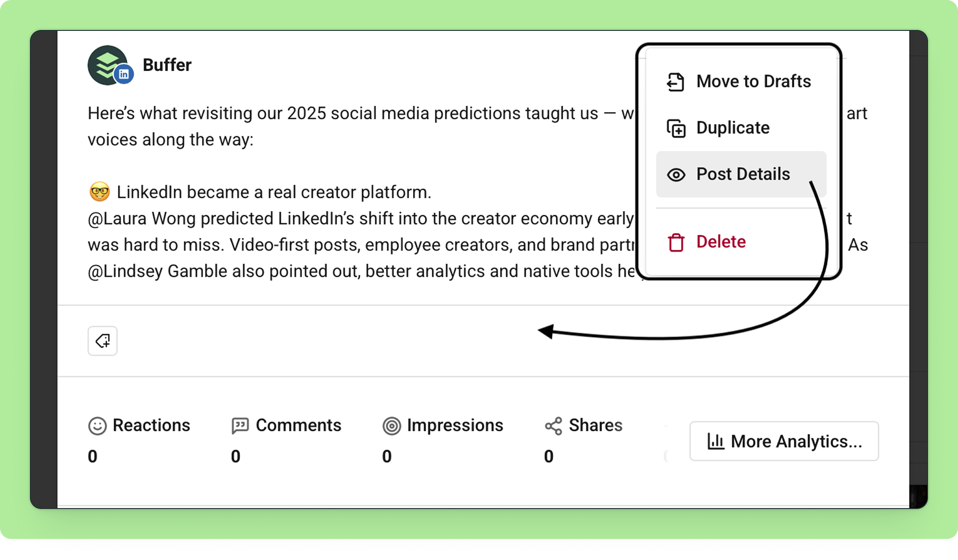Select Move to Drafts menu entry

click(x=741, y=81)
